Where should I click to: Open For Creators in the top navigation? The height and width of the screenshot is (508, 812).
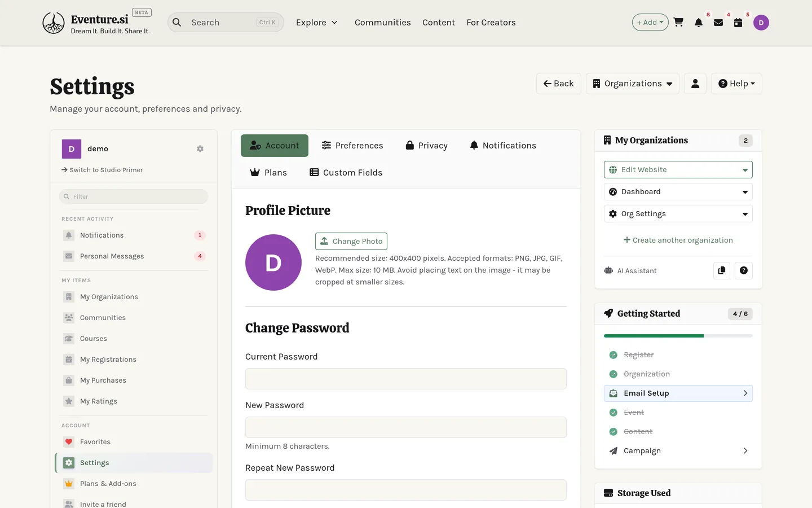click(491, 23)
